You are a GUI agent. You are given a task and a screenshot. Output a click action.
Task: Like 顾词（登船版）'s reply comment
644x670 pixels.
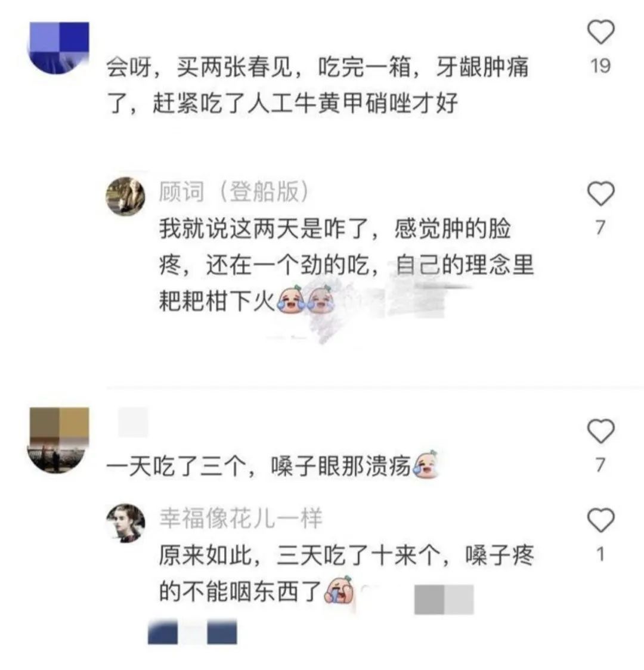tap(601, 193)
